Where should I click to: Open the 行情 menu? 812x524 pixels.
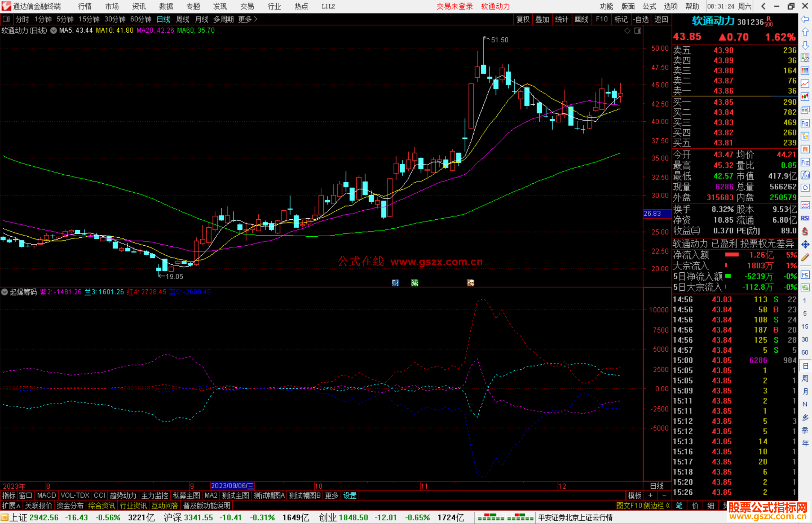pos(85,6)
